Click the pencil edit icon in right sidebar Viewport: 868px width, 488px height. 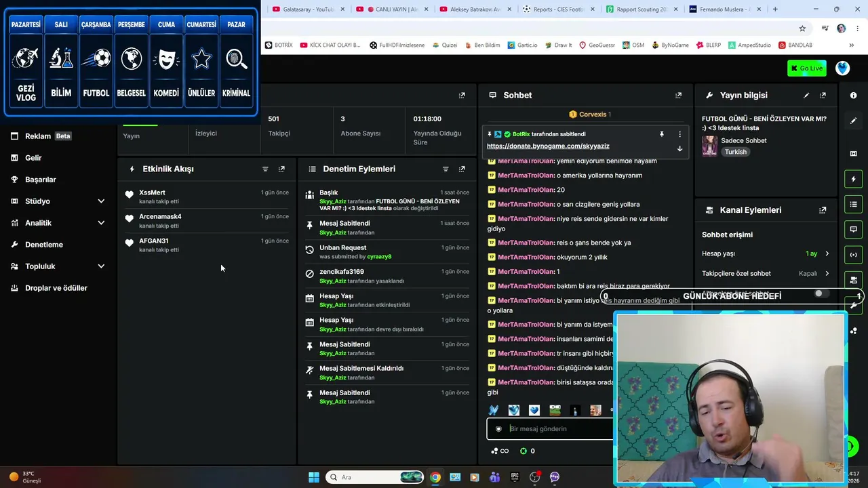[853, 121]
